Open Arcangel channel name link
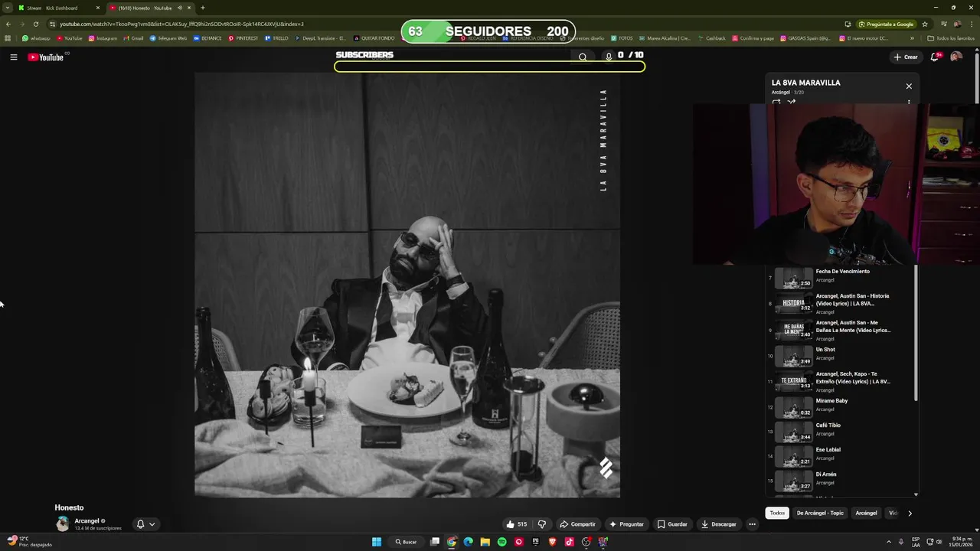This screenshot has width=980, height=551. pyautogui.click(x=87, y=521)
